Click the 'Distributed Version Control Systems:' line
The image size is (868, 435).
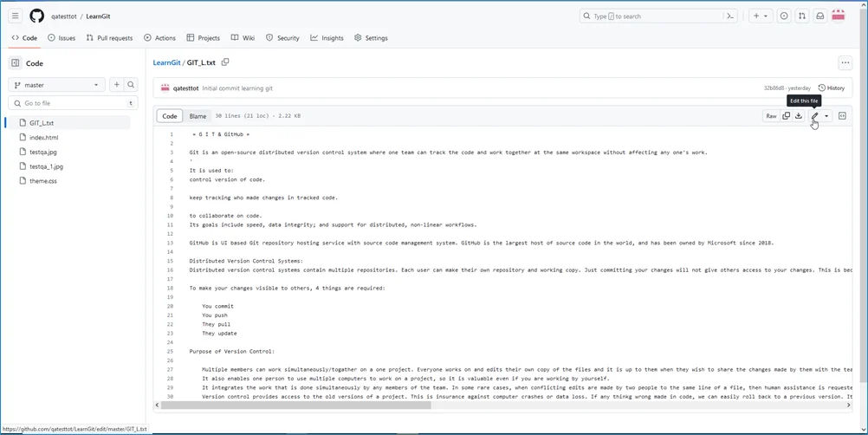pos(246,261)
